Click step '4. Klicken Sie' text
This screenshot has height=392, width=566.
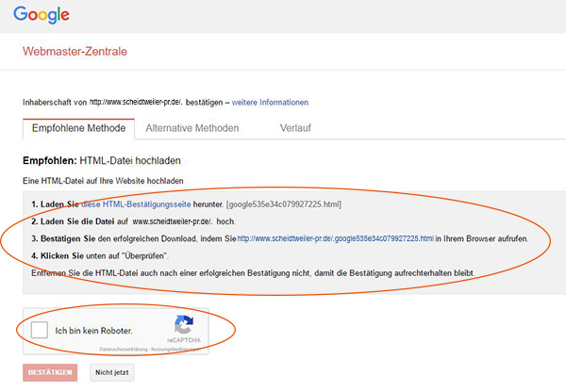pyautogui.click(x=58, y=255)
